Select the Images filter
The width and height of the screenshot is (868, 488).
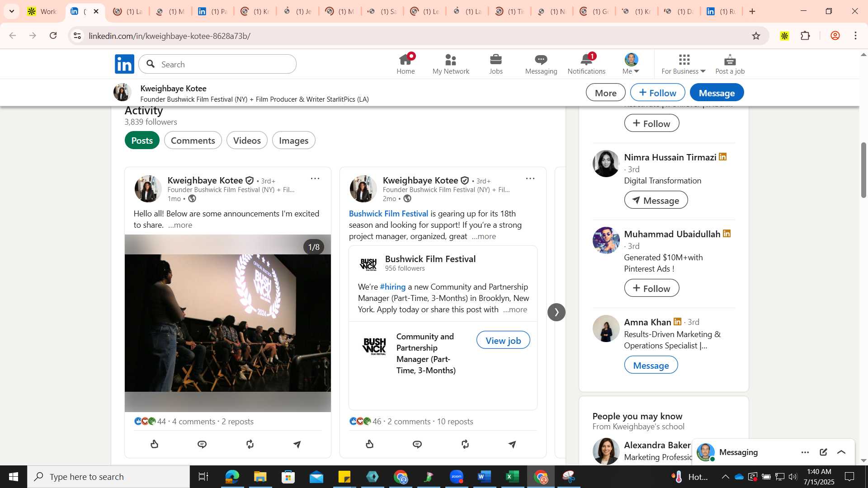[294, 141]
